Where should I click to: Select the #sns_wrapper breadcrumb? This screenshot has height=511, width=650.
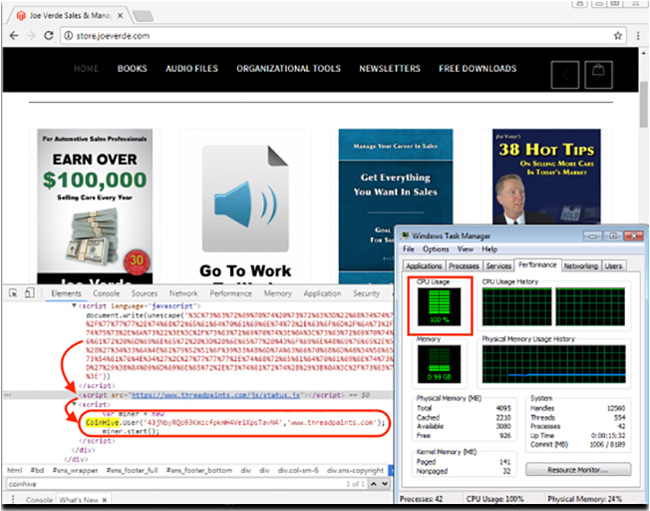[x=75, y=470]
